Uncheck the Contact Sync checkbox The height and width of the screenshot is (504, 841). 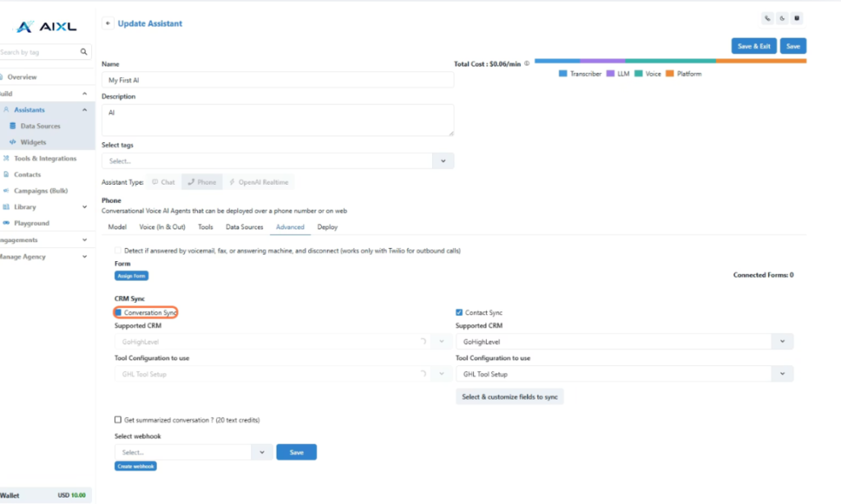click(x=459, y=313)
